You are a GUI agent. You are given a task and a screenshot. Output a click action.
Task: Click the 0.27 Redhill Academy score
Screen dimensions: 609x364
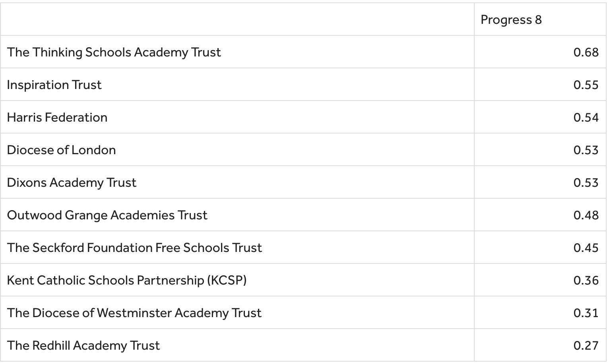pos(586,346)
